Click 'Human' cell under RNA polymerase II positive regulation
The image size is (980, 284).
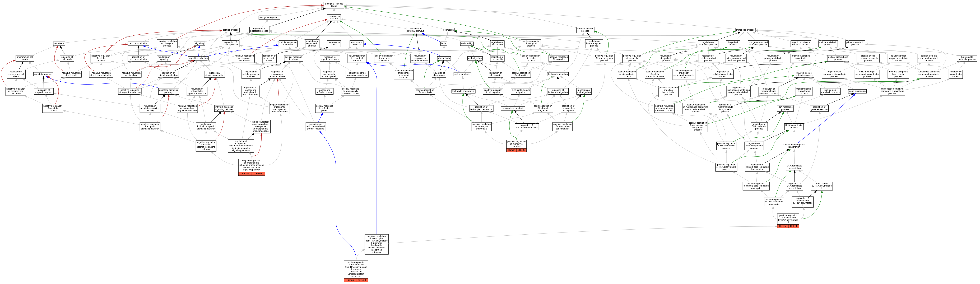[x=783, y=226]
